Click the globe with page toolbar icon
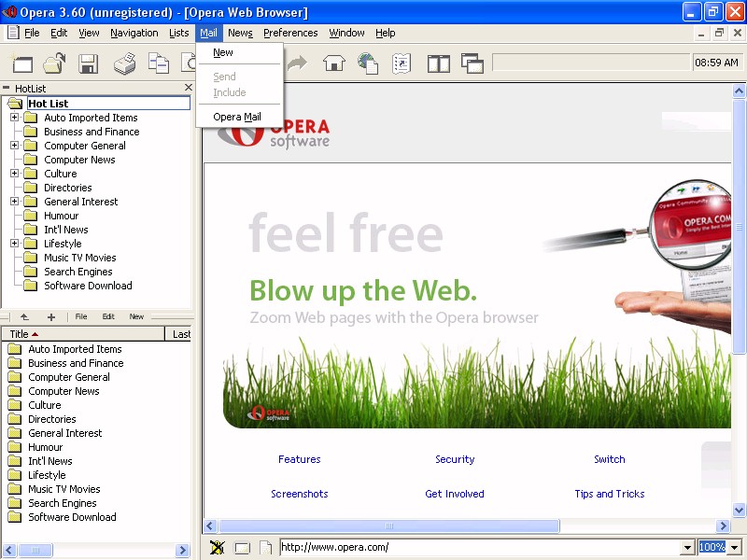 tap(368, 63)
